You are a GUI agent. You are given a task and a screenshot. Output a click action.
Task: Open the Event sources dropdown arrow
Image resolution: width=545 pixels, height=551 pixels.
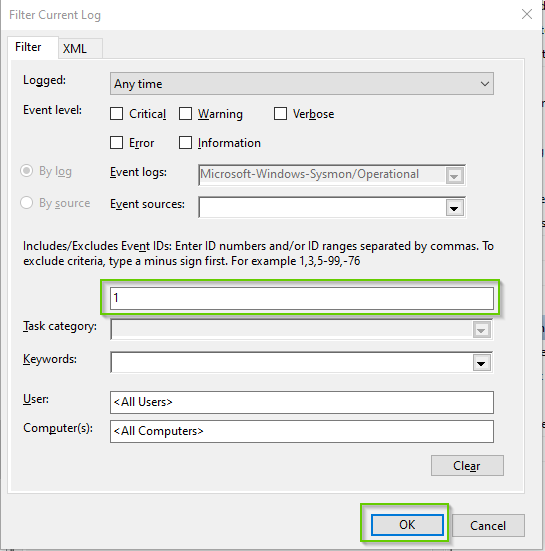[454, 208]
